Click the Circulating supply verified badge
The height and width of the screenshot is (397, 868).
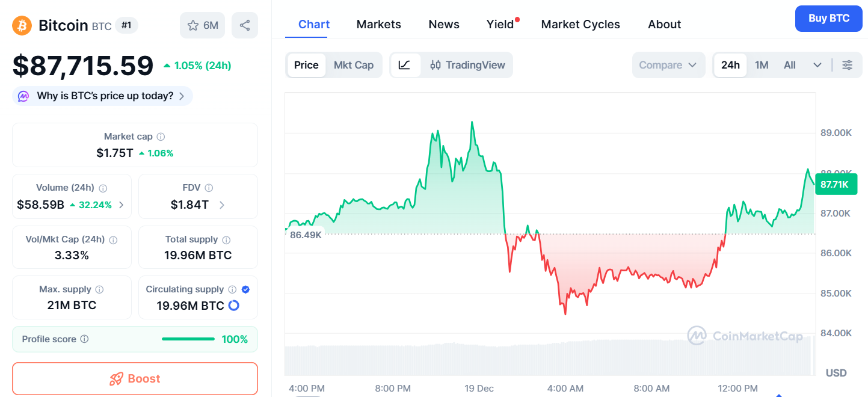[x=245, y=289]
